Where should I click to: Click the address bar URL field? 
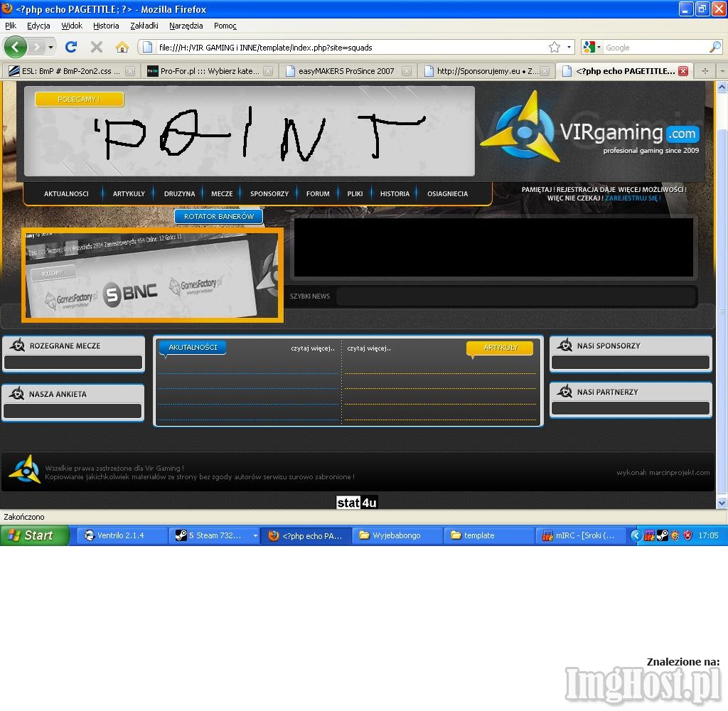point(352,48)
